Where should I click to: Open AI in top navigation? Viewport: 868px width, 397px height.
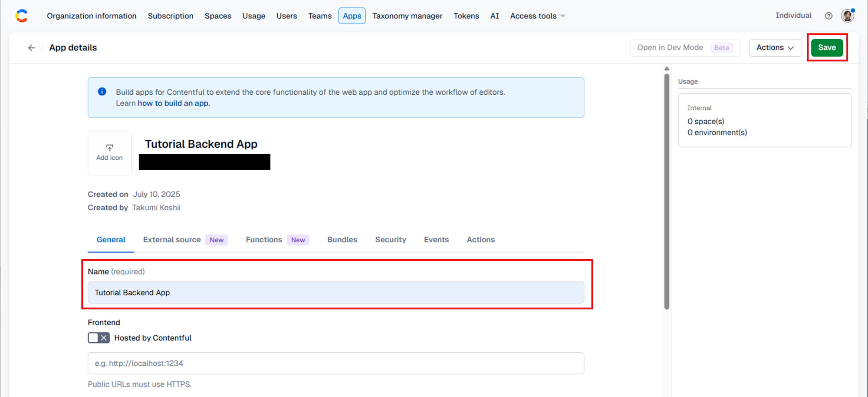[x=494, y=16]
